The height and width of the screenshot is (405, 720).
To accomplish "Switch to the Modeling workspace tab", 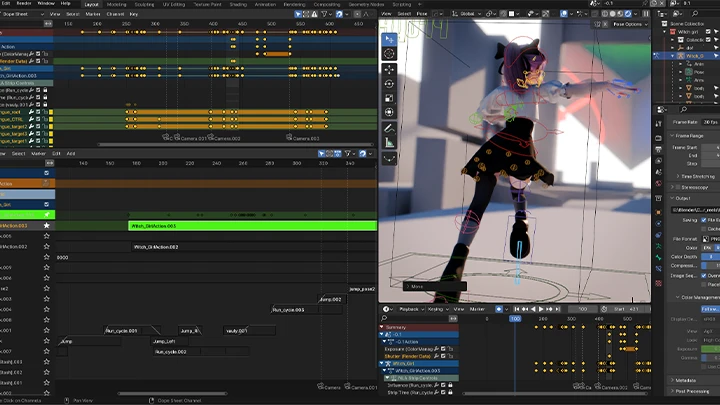I will pos(117,4).
